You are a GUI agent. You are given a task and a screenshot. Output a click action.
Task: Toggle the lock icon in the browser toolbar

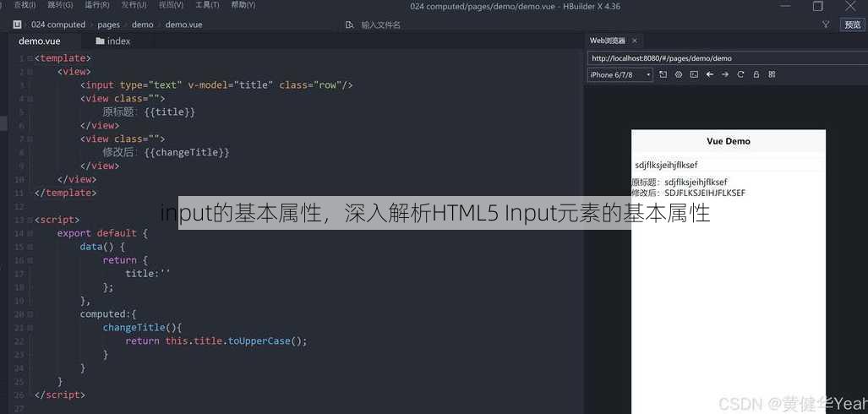point(756,74)
